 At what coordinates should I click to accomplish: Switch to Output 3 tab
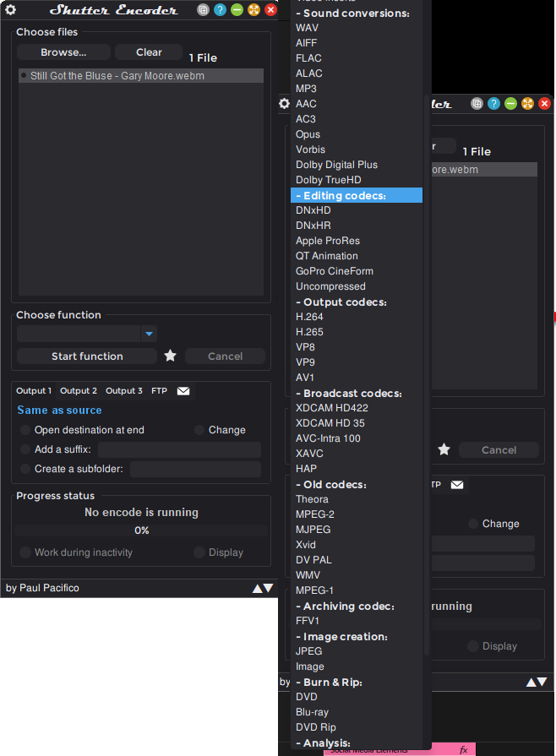click(124, 390)
